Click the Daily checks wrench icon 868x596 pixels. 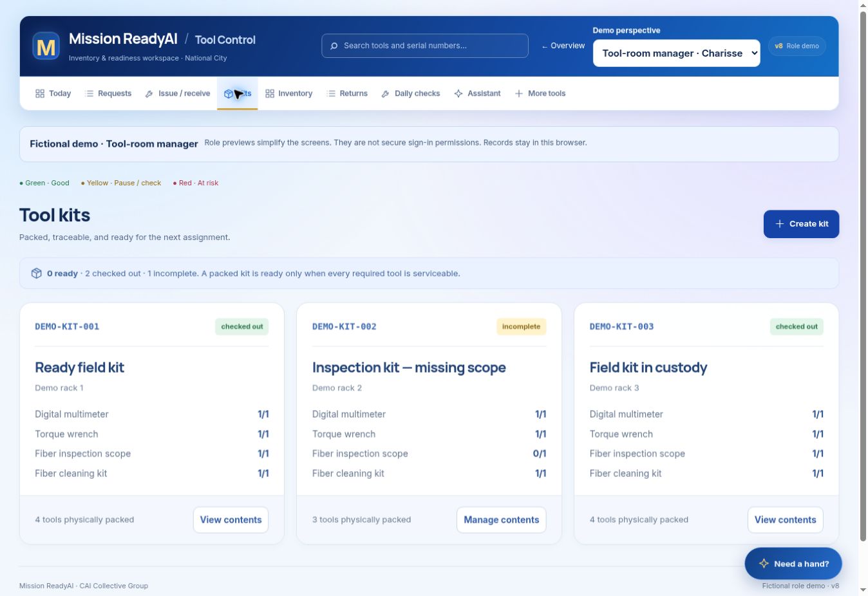[386, 93]
